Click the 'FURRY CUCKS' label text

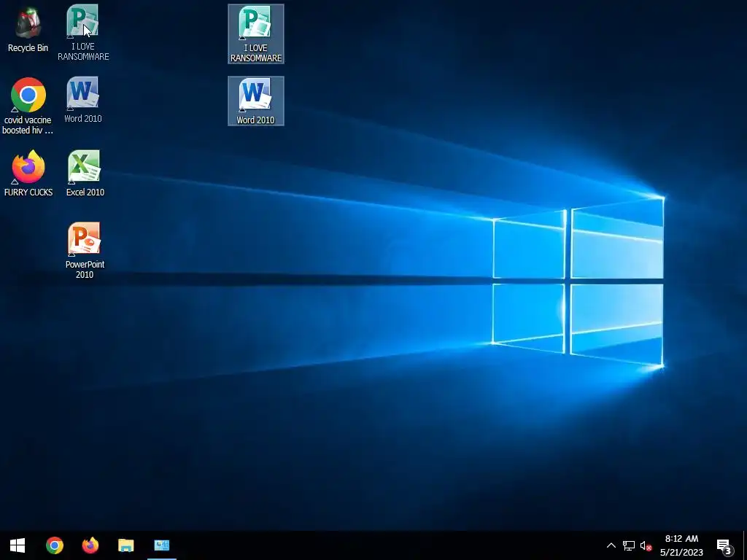click(x=28, y=192)
